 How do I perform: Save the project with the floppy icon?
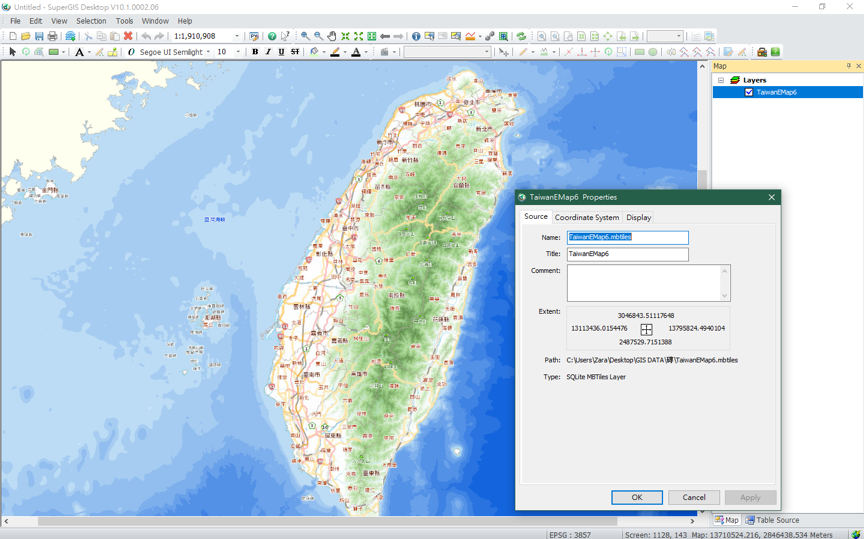pyautogui.click(x=39, y=36)
